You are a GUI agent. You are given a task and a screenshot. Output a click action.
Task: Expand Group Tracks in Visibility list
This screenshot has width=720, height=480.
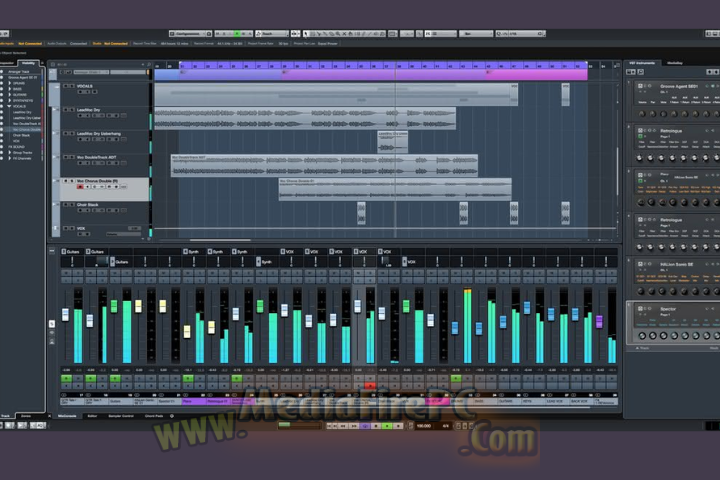coord(10,152)
